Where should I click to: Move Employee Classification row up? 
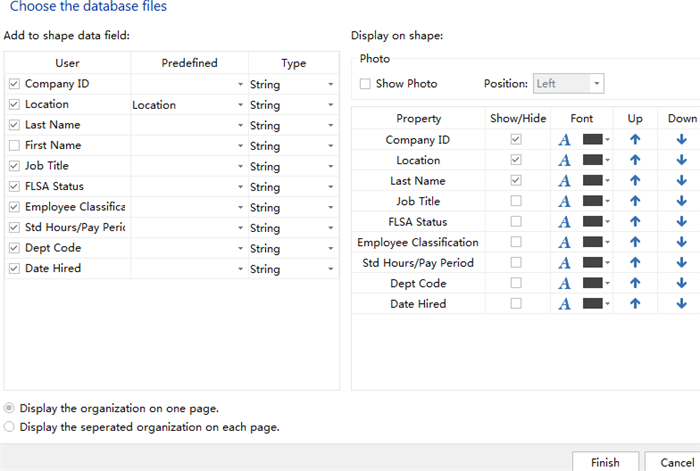(635, 243)
